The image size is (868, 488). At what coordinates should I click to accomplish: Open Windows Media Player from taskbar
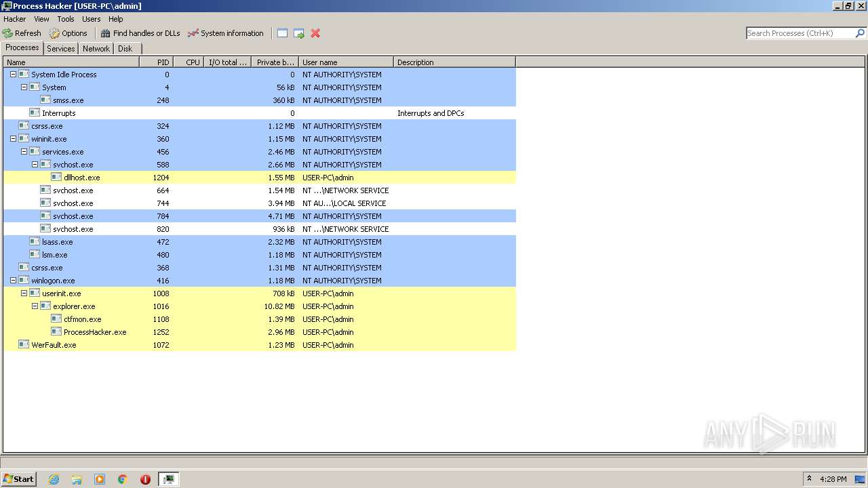[x=100, y=479]
